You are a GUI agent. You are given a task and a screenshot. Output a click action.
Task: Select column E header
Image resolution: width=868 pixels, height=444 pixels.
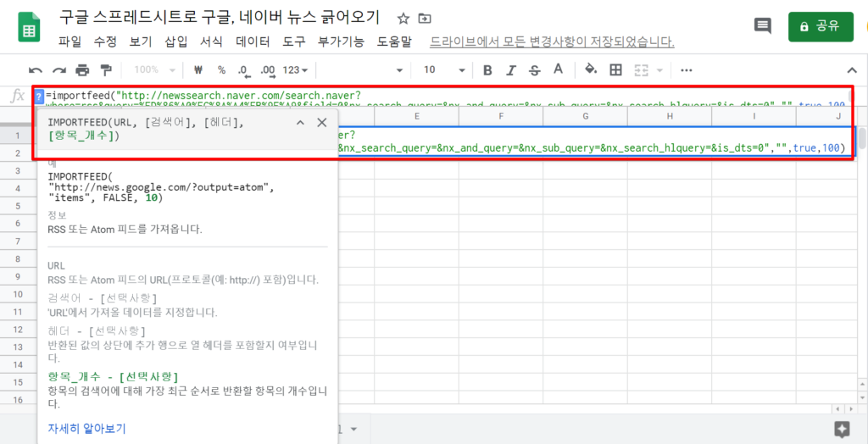(x=416, y=116)
